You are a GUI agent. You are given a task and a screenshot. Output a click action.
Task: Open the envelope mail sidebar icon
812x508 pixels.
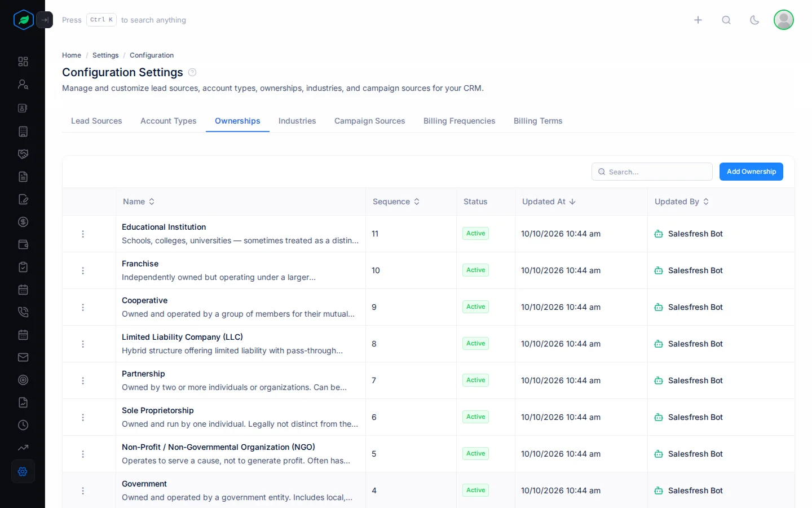[x=23, y=357]
